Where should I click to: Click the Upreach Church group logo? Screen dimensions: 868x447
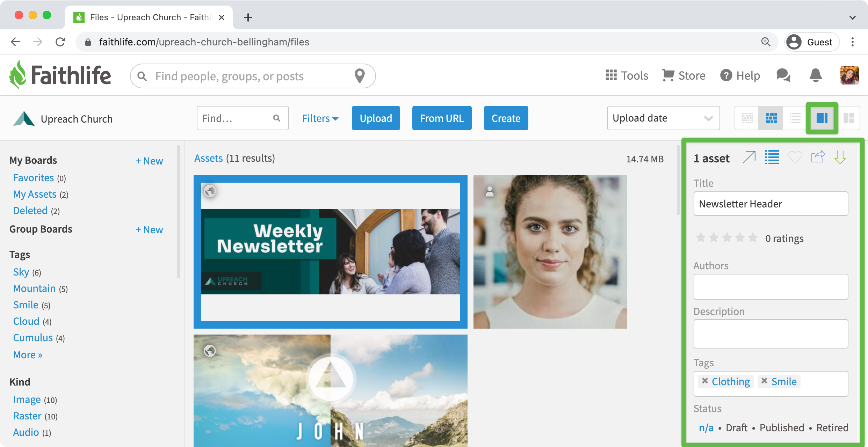pyautogui.click(x=24, y=119)
